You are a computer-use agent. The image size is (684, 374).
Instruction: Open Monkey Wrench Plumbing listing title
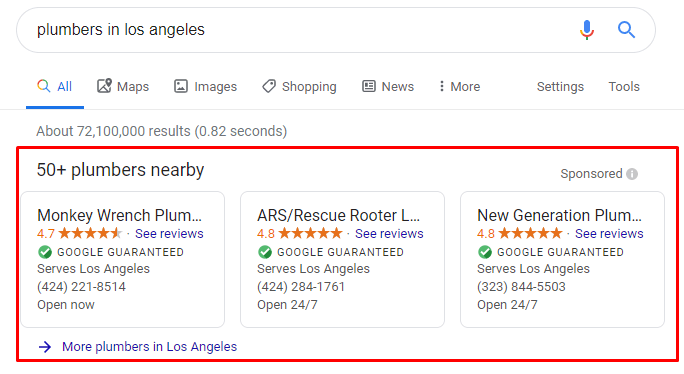click(x=120, y=215)
